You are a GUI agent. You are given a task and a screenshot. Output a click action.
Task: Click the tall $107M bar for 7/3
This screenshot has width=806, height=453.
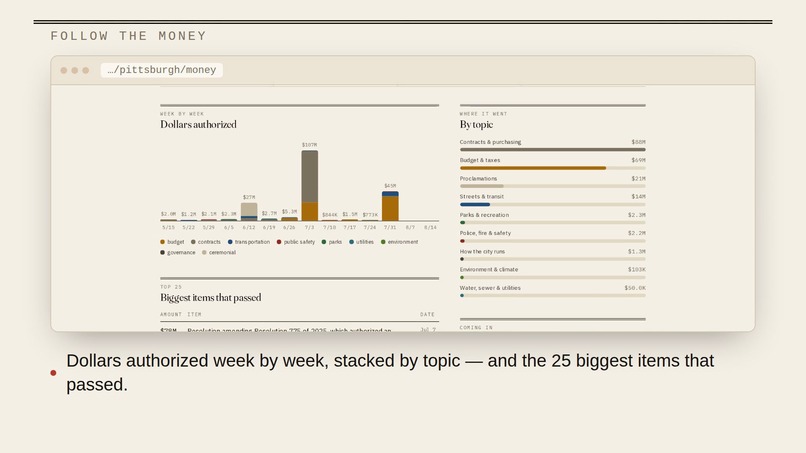coord(309,186)
